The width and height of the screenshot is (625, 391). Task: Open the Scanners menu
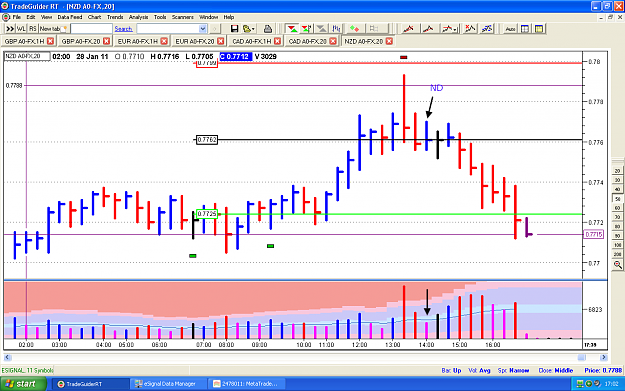click(x=183, y=17)
